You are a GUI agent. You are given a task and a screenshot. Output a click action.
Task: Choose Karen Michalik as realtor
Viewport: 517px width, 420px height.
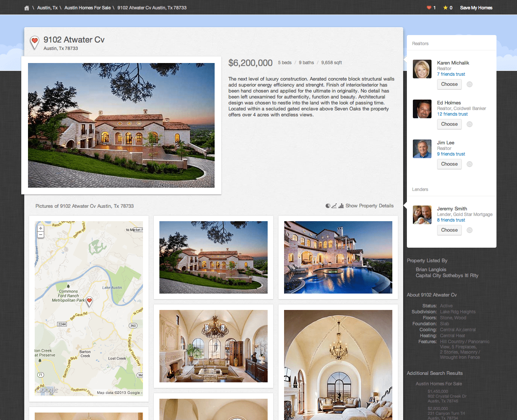(449, 84)
